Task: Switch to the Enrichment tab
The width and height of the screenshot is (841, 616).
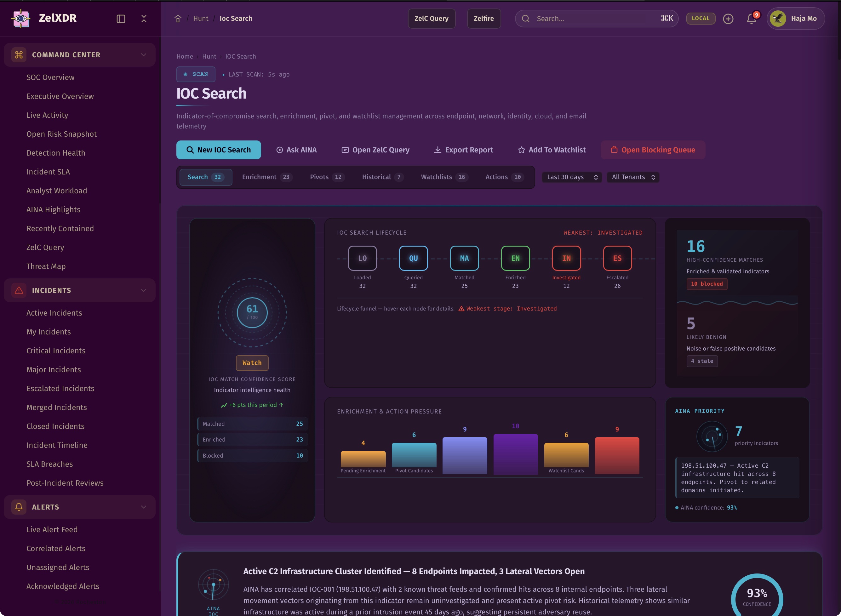Action: click(x=266, y=177)
